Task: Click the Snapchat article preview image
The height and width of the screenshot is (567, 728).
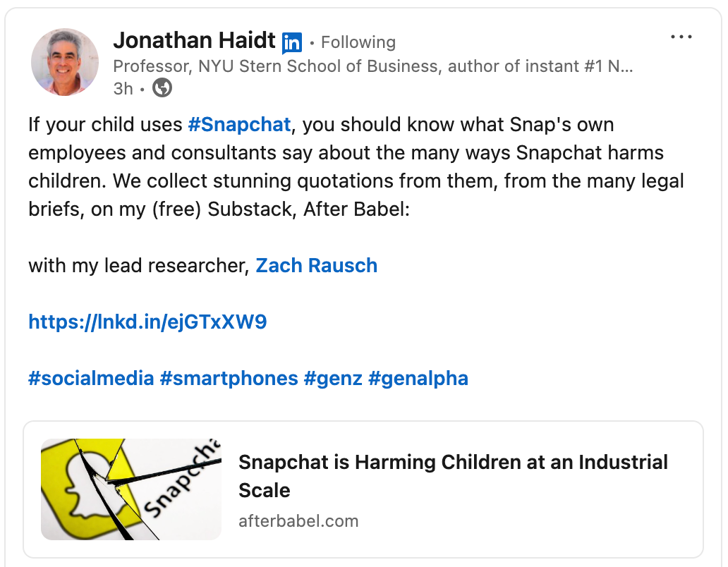Action: tap(131, 489)
